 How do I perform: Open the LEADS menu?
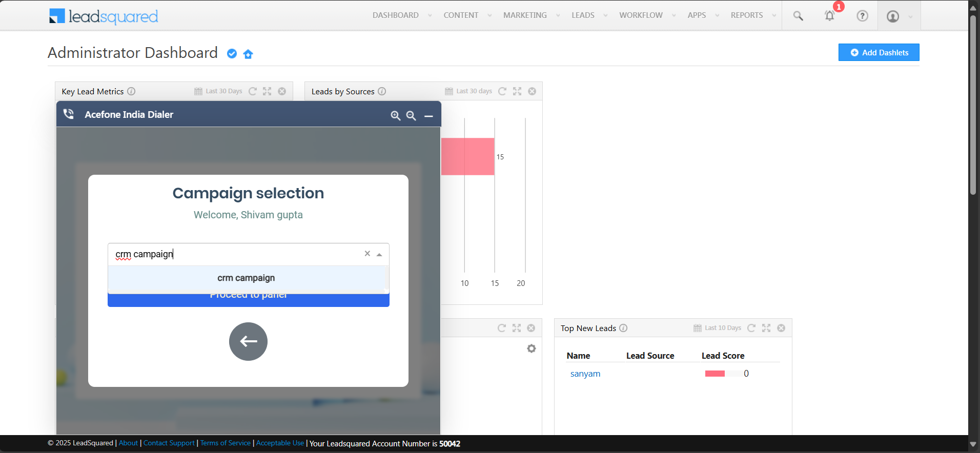coord(583,15)
